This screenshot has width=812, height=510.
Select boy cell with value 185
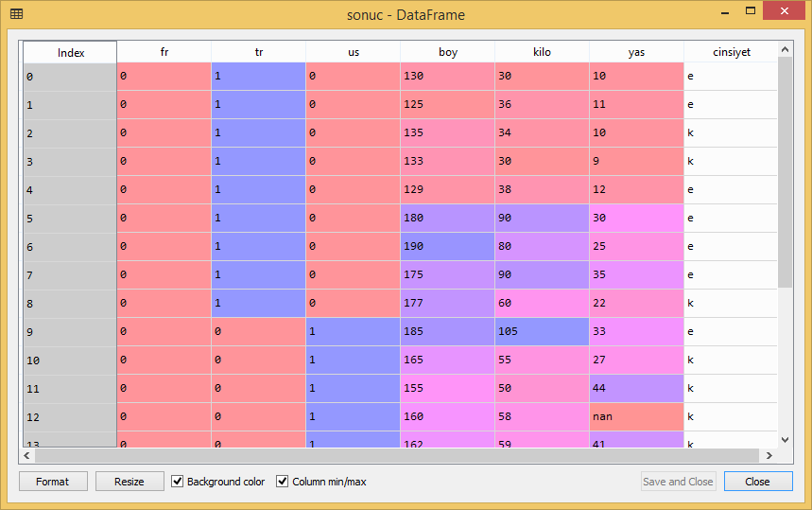[x=447, y=332]
